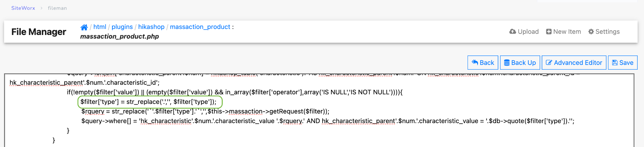Image resolution: width=644 pixels, height=147 pixels.
Task: Open the plugins folder in the path
Action: pos(122,27)
